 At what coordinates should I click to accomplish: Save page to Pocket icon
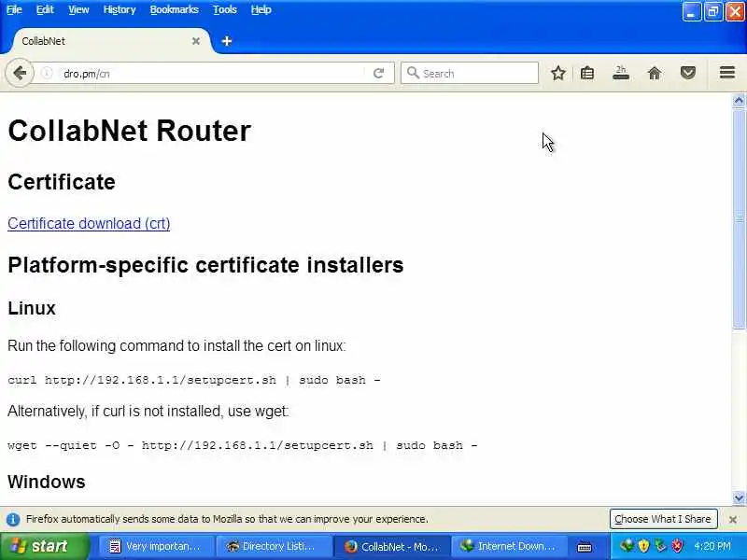click(x=688, y=74)
